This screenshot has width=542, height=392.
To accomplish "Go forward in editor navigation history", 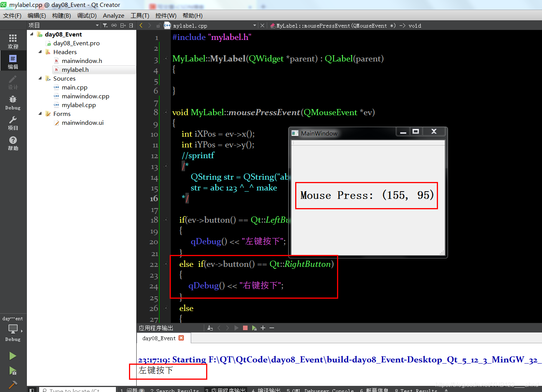I will tap(150, 25).
